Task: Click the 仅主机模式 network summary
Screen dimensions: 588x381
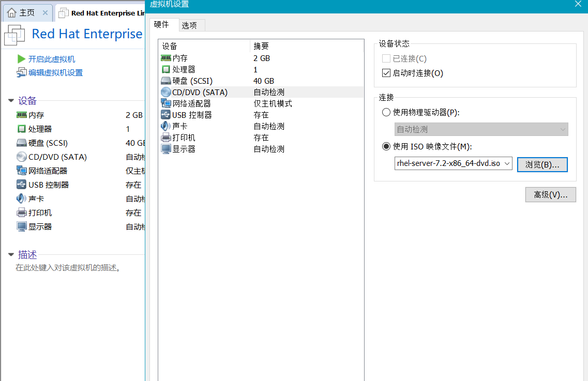Action: coord(273,103)
